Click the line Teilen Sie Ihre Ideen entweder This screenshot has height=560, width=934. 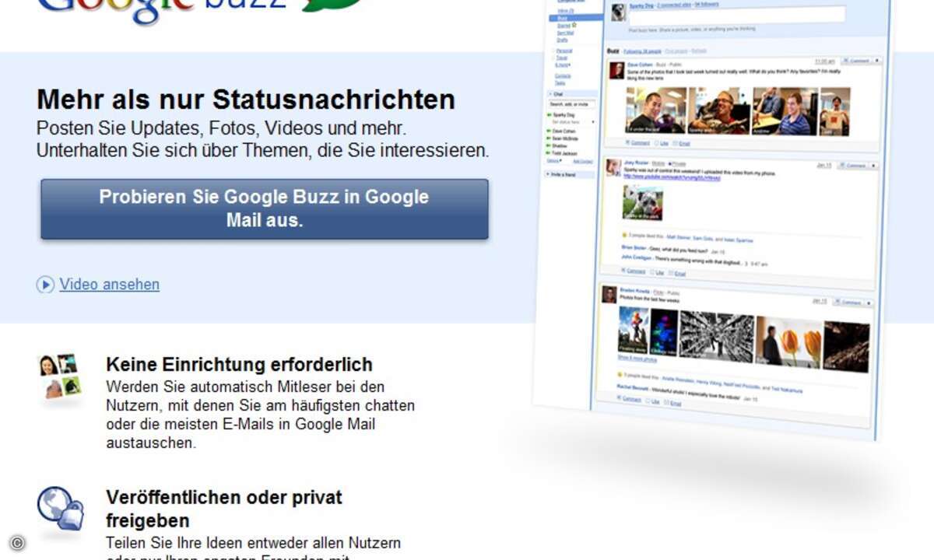(x=254, y=543)
